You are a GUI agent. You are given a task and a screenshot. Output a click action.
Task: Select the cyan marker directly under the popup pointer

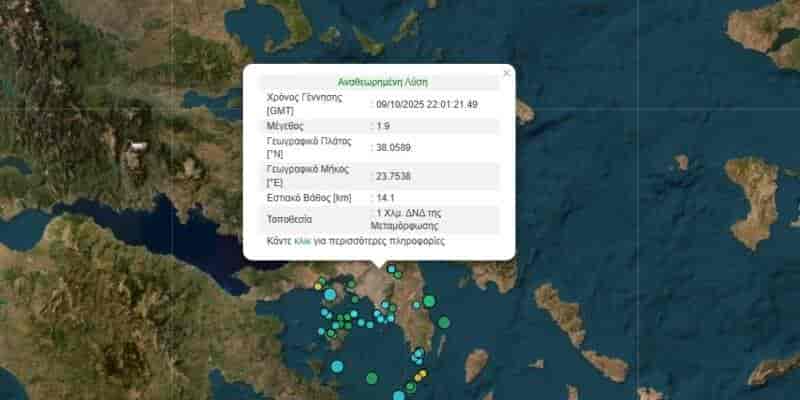point(391,269)
